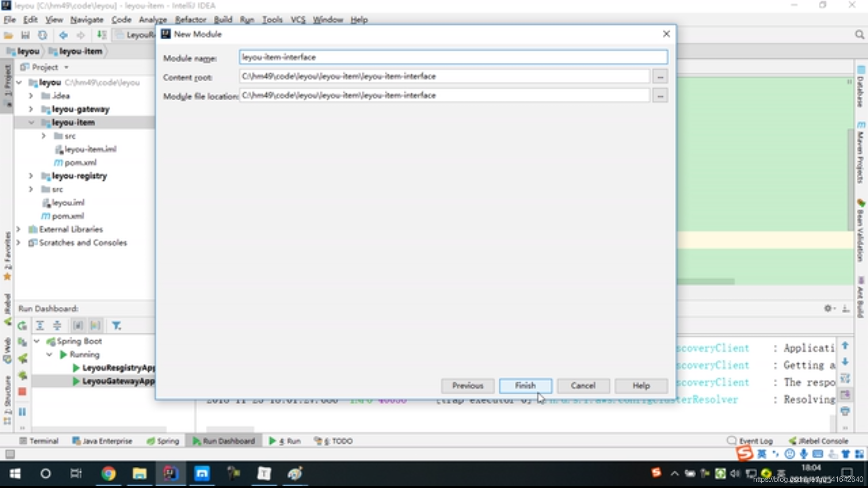868x488 pixels.
Task: Click Cancel in New Module dialog
Action: 583,385
